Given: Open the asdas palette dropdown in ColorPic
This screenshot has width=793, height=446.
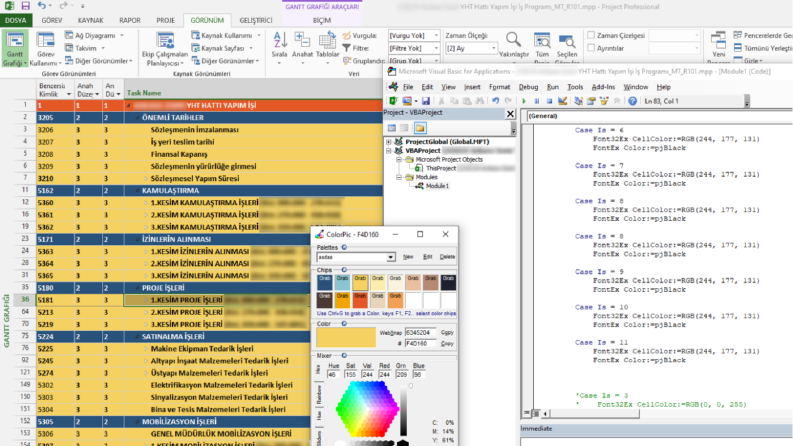Looking at the screenshot, I should point(390,257).
